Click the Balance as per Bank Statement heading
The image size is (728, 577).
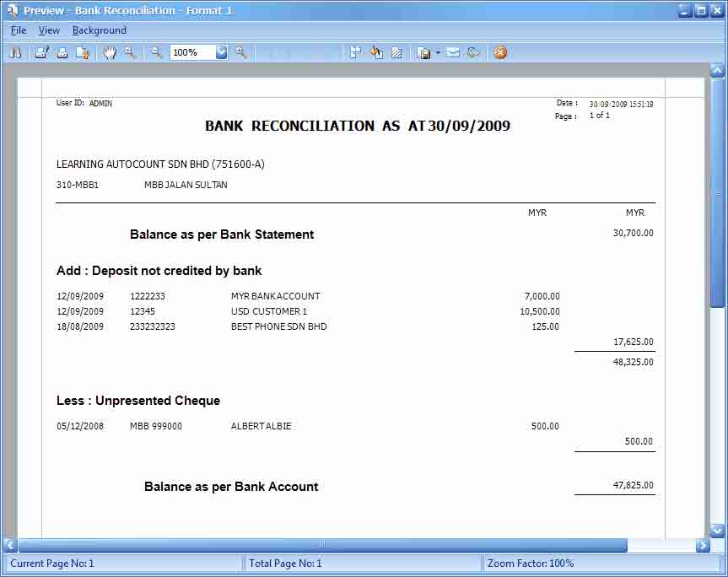click(x=222, y=235)
